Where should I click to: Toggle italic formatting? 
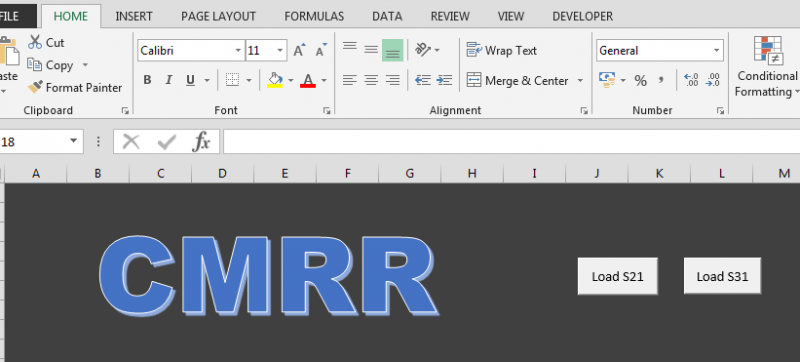pos(168,80)
